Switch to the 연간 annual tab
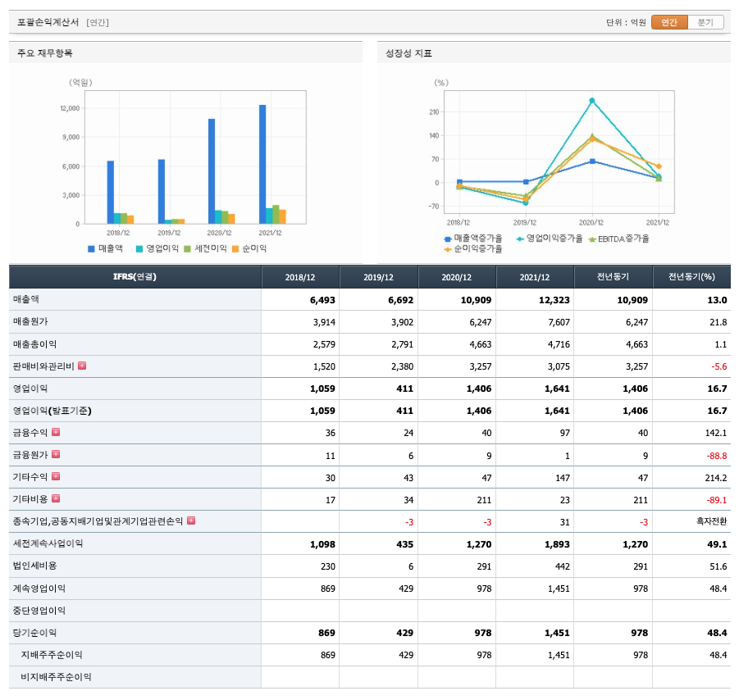 click(x=669, y=22)
